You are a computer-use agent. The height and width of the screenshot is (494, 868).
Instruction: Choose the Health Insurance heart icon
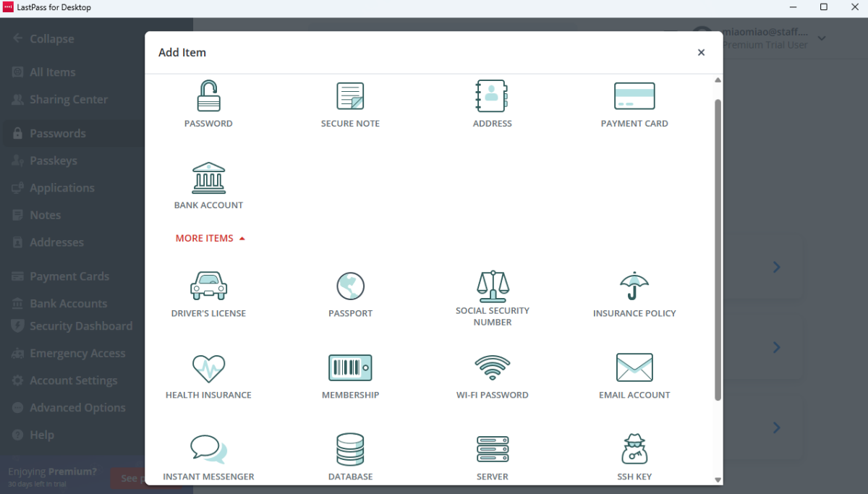pos(208,368)
